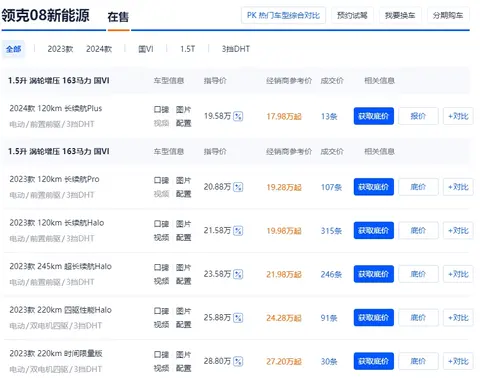Viewport: 480px width, 378px height.
Task: Open loan calculator beside 23.58万 price
Action: coord(238,274)
